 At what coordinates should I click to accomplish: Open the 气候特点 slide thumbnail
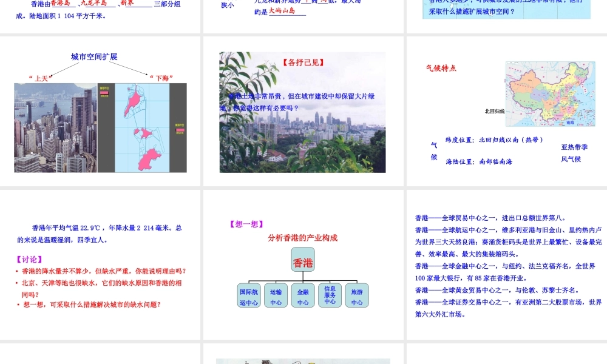pyautogui.click(x=507, y=111)
